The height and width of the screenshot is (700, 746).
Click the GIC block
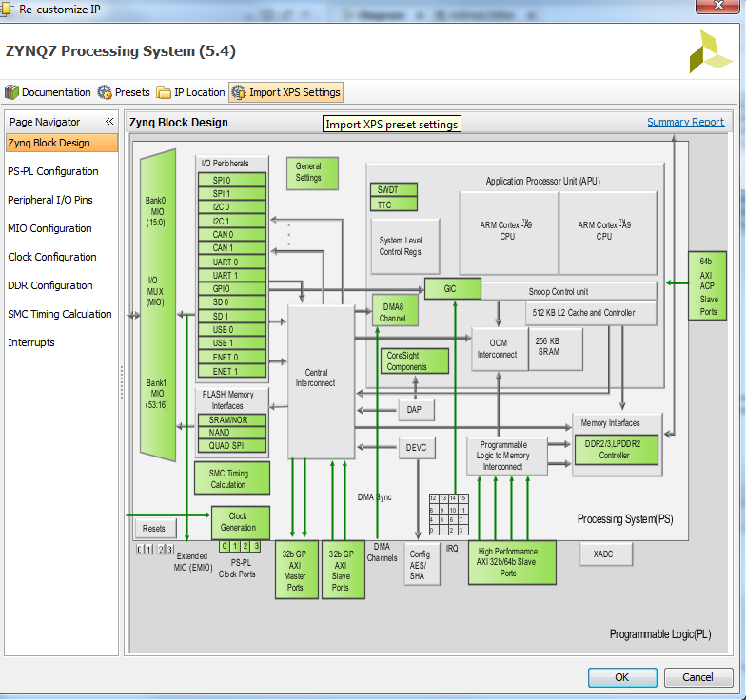[x=453, y=289]
